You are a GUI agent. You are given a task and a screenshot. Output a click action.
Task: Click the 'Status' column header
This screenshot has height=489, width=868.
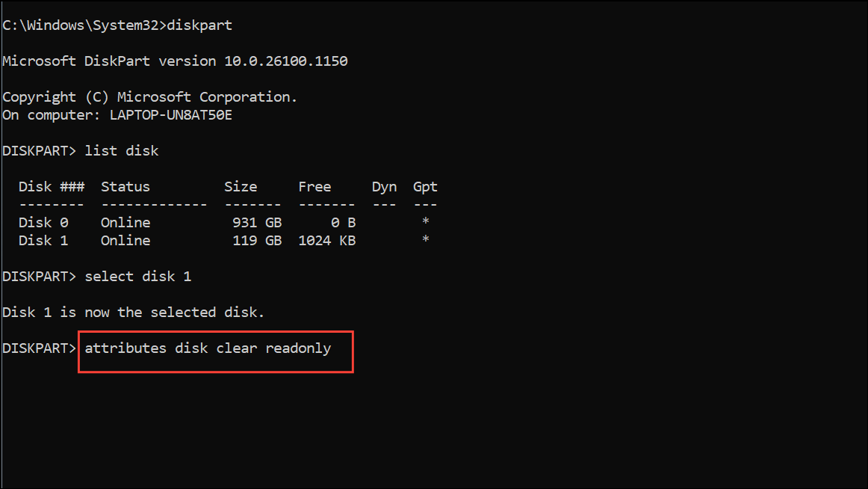[x=125, y=187]
